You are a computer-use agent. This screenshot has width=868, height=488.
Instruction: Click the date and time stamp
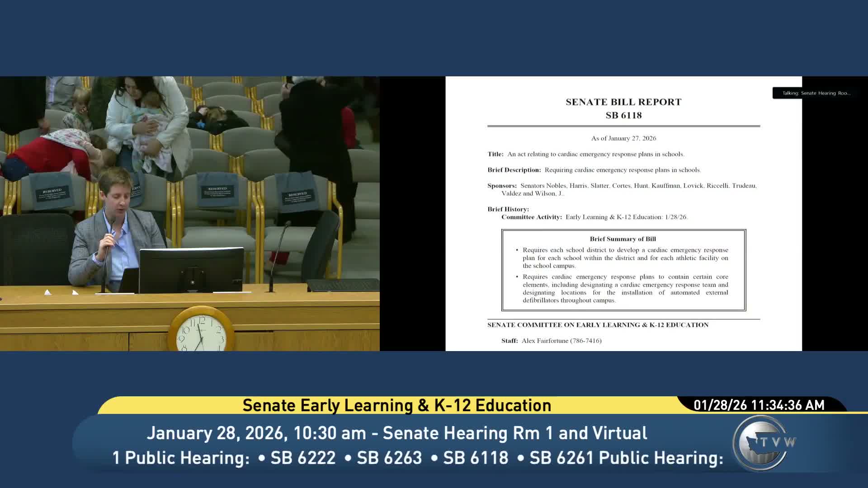(759, 405)
